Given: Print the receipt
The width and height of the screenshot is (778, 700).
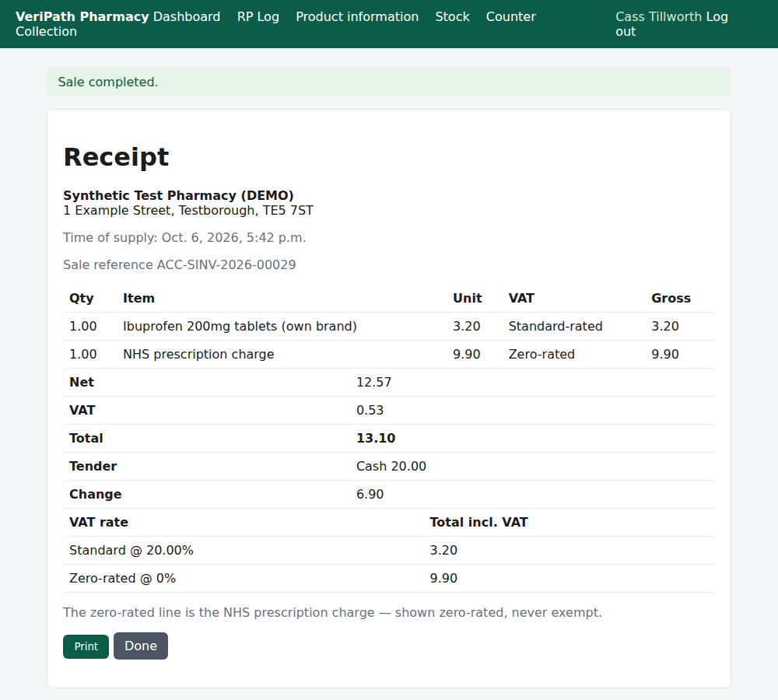Looking at the screenshot, I should (86, 646).
